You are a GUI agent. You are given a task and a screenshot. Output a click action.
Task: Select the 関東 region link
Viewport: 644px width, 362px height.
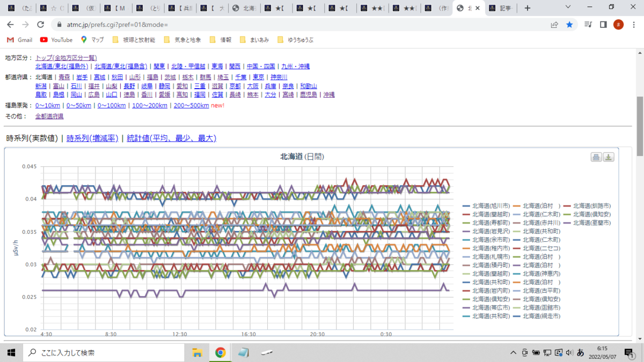click(x=159, y=67)
